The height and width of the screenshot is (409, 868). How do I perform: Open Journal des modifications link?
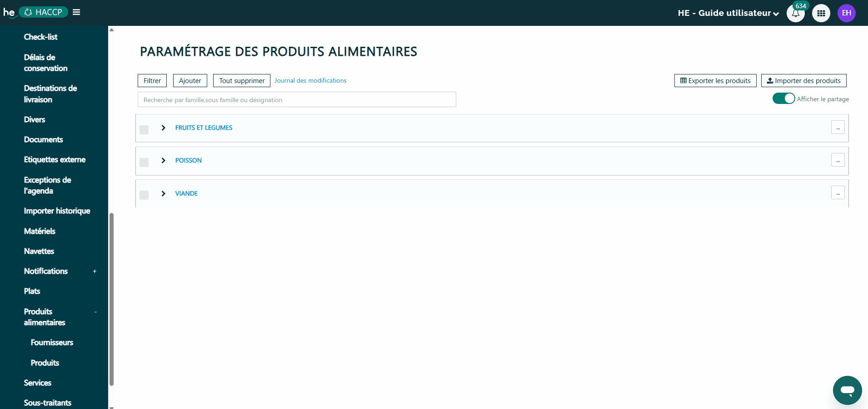(310, 80)
